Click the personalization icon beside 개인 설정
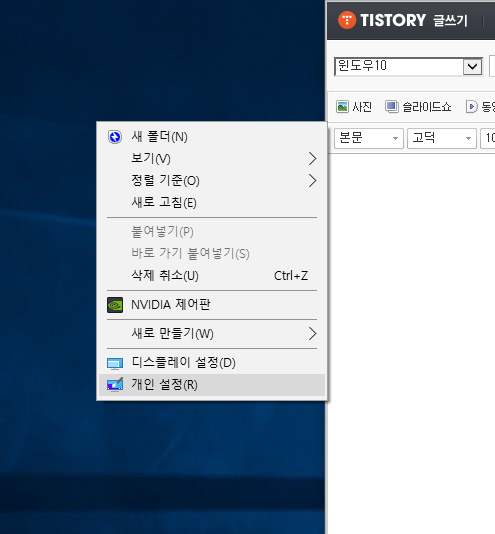 coord(115,385)
